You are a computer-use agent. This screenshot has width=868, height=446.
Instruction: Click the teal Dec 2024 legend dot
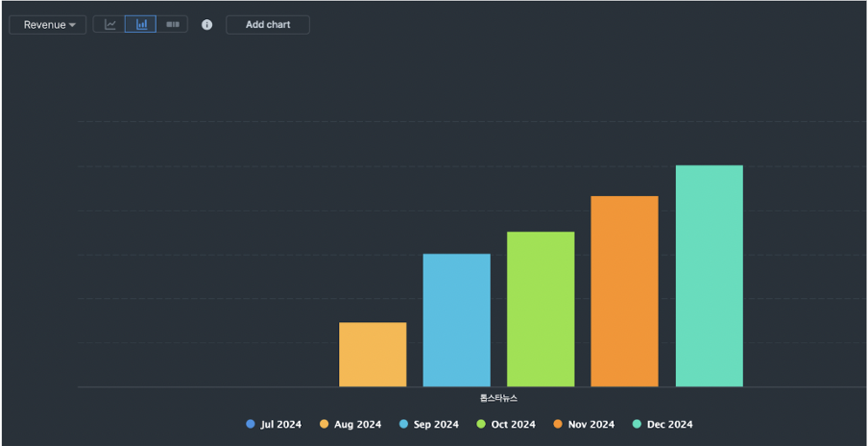click(637, 424)
